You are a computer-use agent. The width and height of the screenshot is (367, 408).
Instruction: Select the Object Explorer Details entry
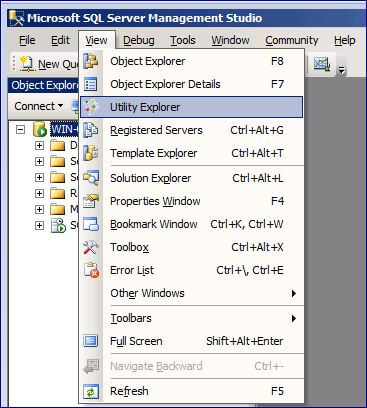click(x=191, y=84)
